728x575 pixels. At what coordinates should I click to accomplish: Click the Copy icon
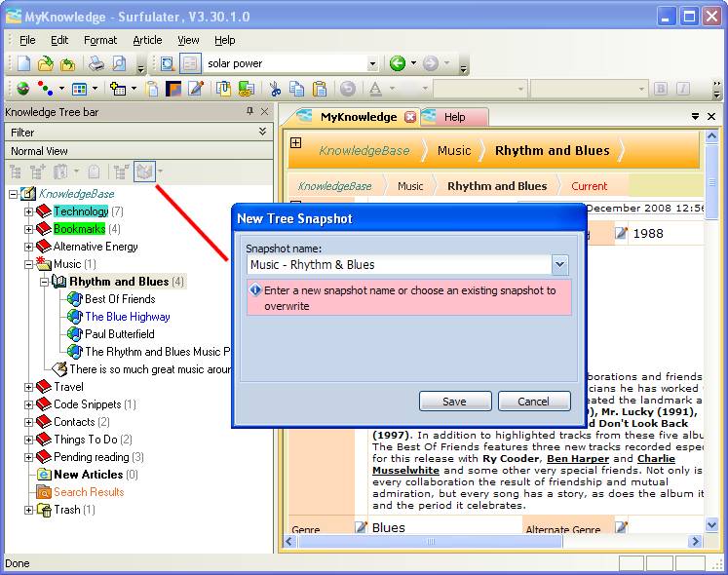click(296, 89)
